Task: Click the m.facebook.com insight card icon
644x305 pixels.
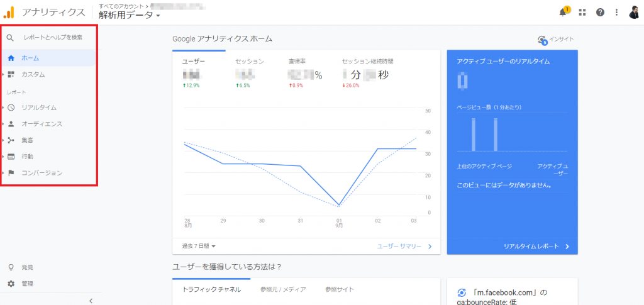Action: coord(461,292)
